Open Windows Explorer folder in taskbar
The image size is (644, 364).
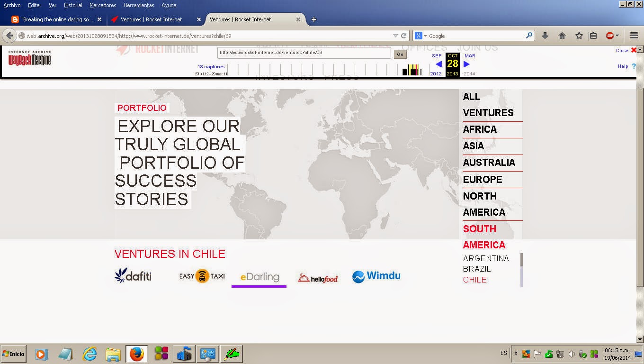click(x=113, y=354)
